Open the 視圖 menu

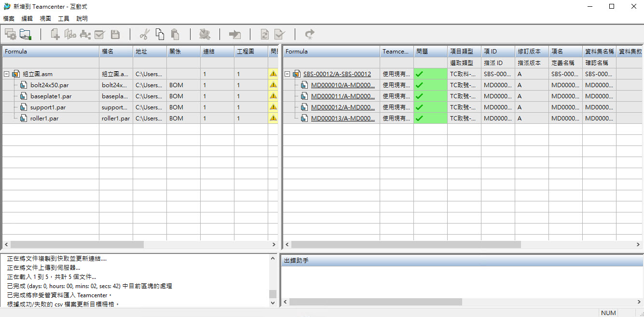tap(45, 18)
